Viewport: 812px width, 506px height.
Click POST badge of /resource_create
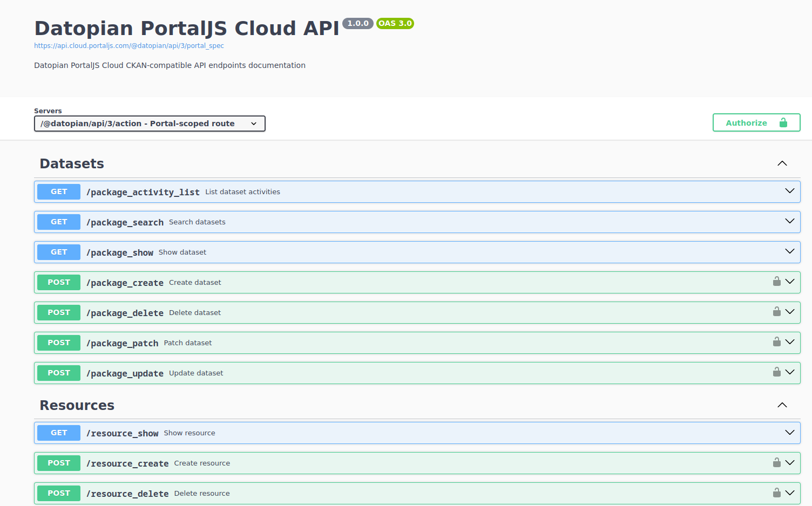59,463
